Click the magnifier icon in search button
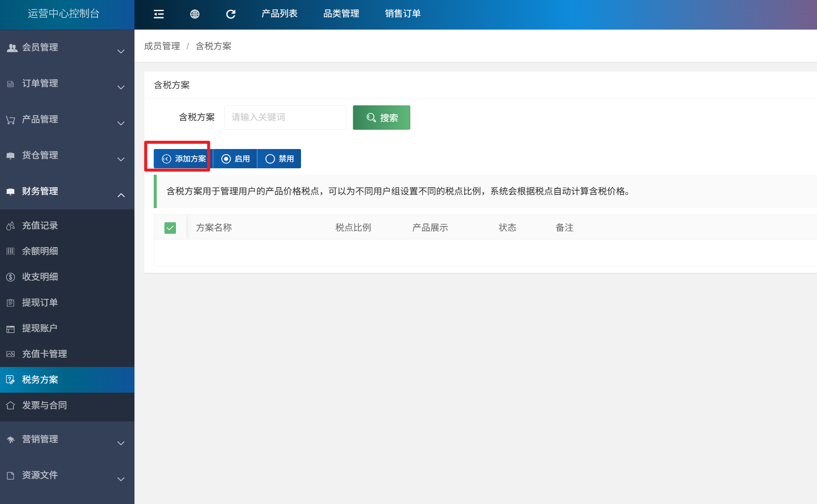The width and height of the screenshot is (817, 504). pyautogui.click(x=371, y=118)
